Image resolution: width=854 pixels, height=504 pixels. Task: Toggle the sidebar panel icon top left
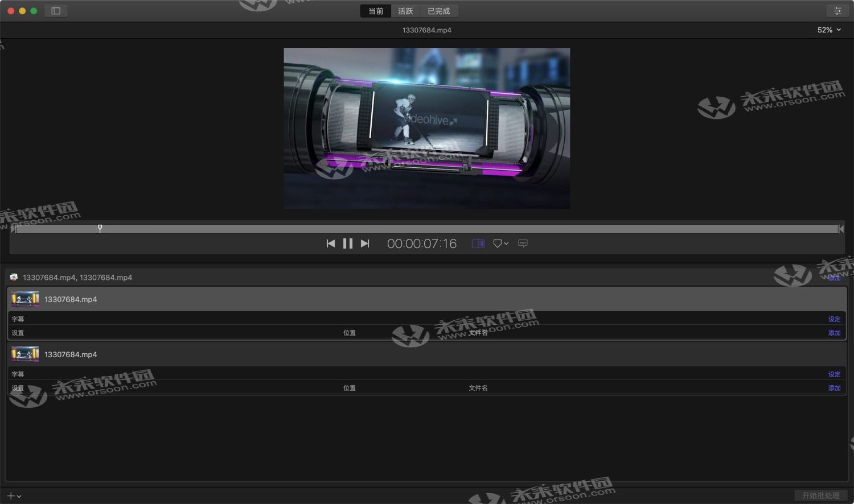(x=55, y=10)
